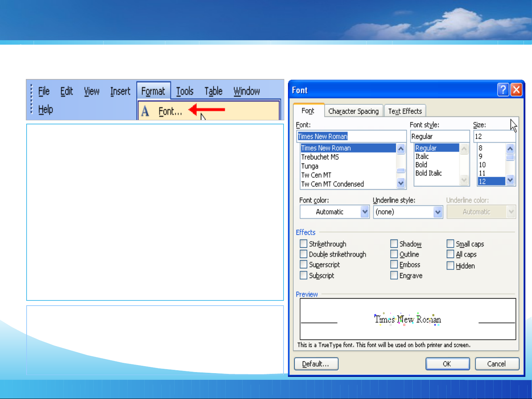The image size is (532, 399).
Task: Click the Font name input field
Action: (x=351, y=137)
